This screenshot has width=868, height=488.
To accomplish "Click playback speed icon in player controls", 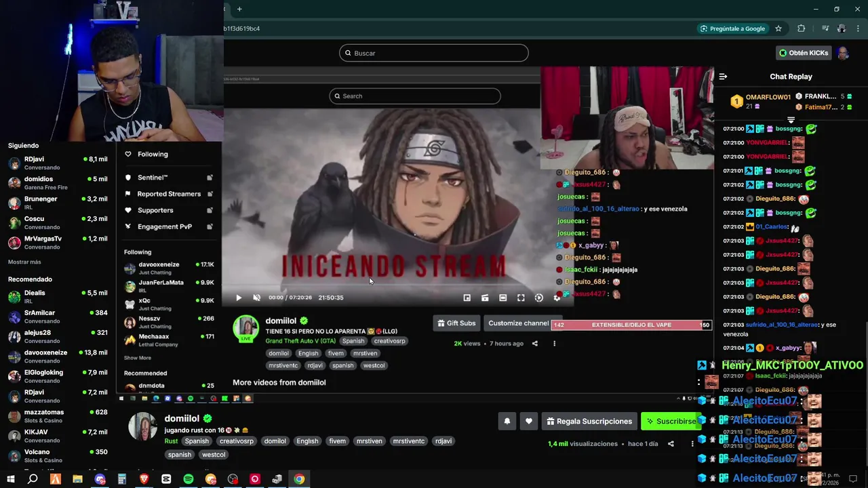I will coord(538,298).
